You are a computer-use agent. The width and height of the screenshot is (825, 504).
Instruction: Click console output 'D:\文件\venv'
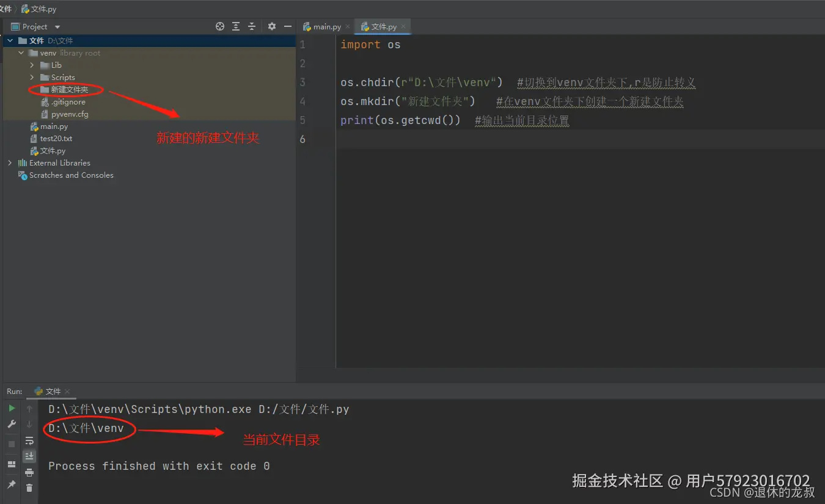[x=86, y=428]
